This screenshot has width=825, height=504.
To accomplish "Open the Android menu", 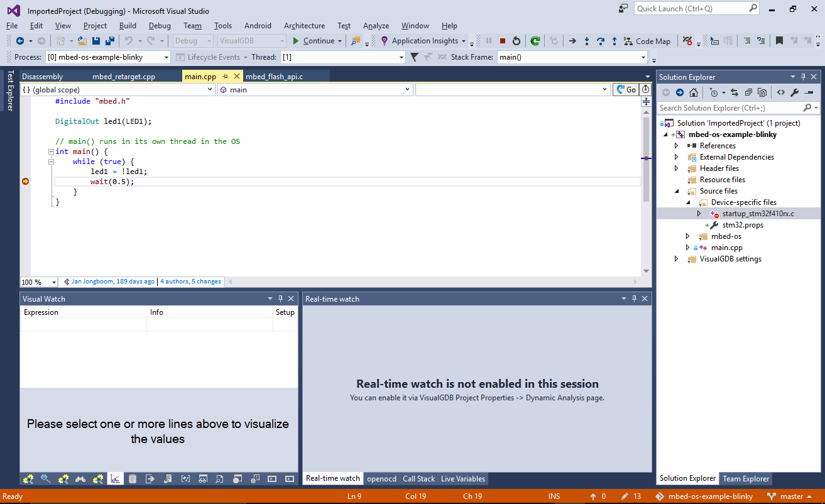I will point(258,26).
